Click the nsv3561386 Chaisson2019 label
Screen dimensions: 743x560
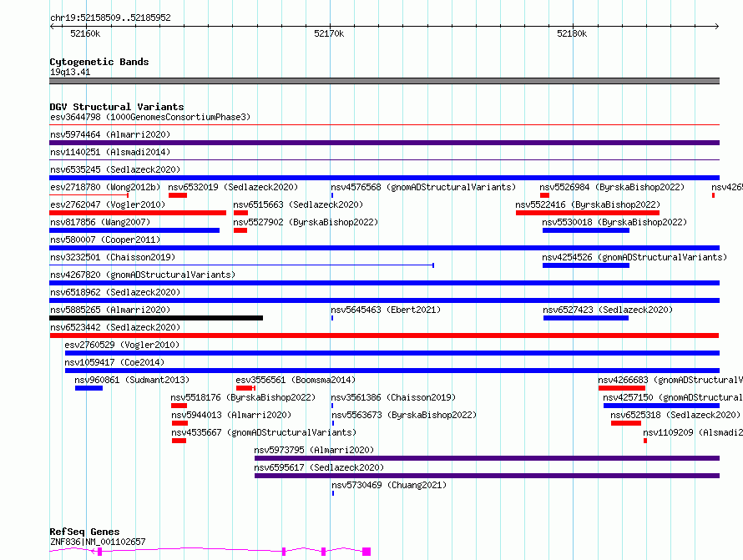[393, 397]
